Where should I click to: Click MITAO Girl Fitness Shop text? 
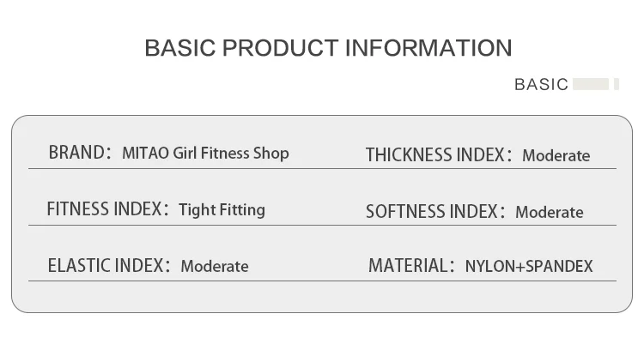pos(205,154)
